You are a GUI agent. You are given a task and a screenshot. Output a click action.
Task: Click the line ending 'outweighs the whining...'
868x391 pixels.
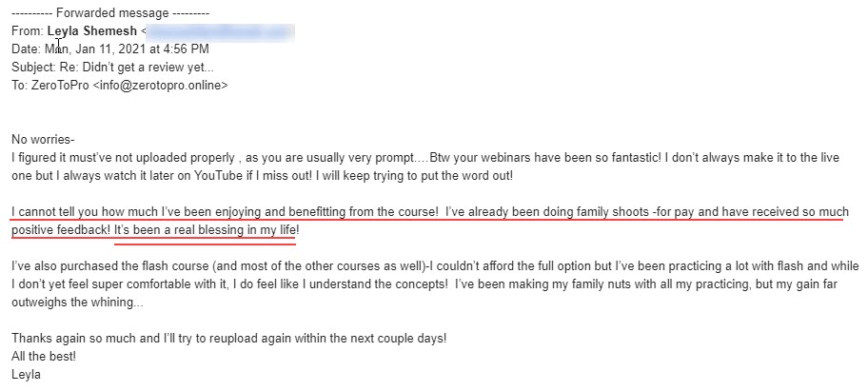77,303
